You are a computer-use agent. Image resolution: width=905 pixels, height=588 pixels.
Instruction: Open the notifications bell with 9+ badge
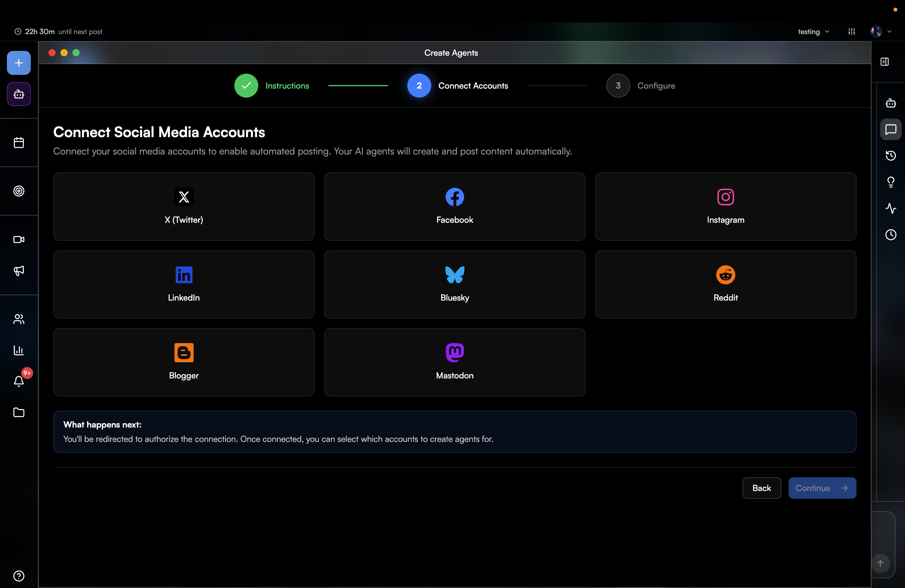tap(19, 381)
